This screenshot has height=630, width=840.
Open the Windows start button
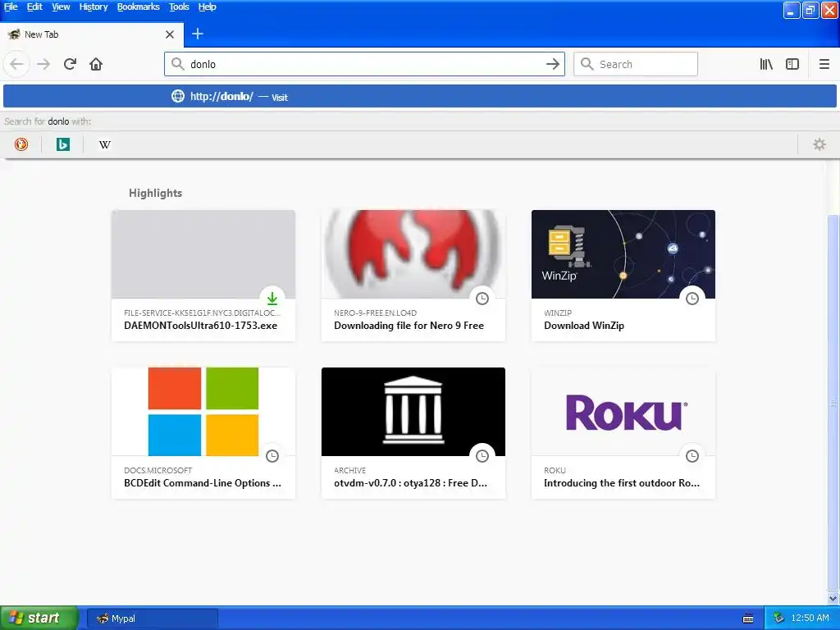(39, 619)
